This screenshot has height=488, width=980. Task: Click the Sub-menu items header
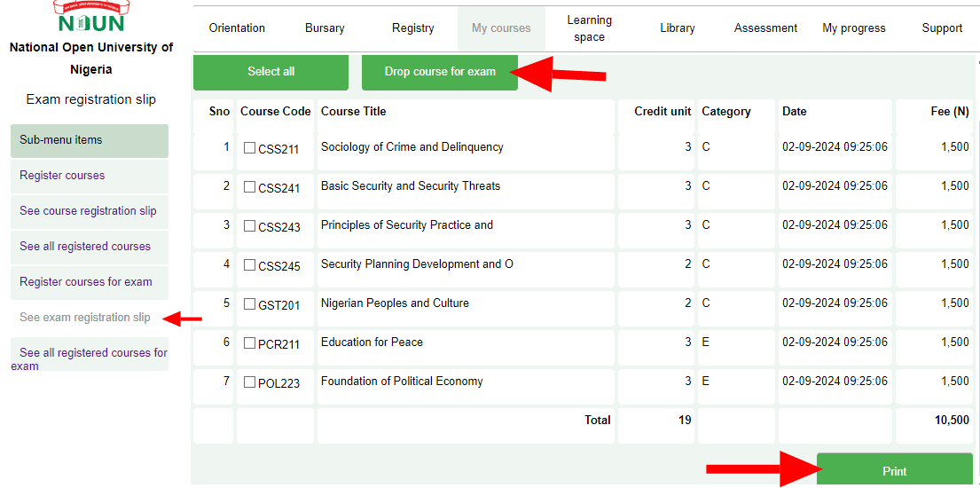pos(90,141)
